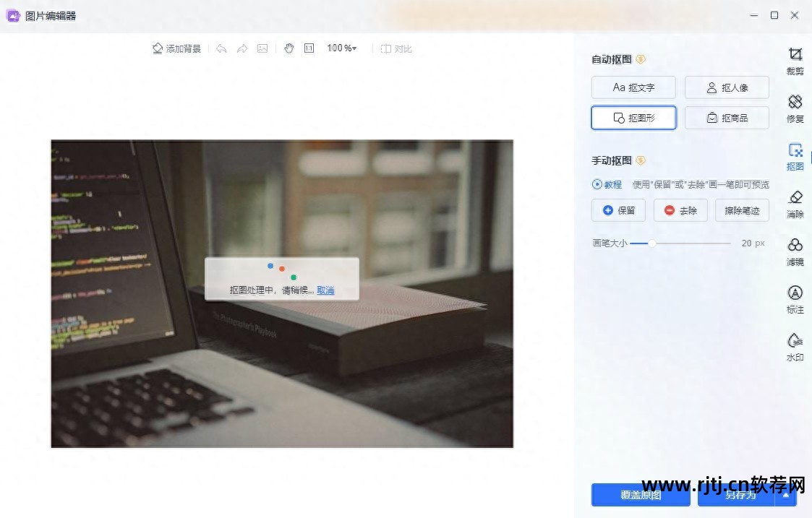The image size is (812, 518).
Task: Open the 教程 tutorial link
Action: pos(607,184)
